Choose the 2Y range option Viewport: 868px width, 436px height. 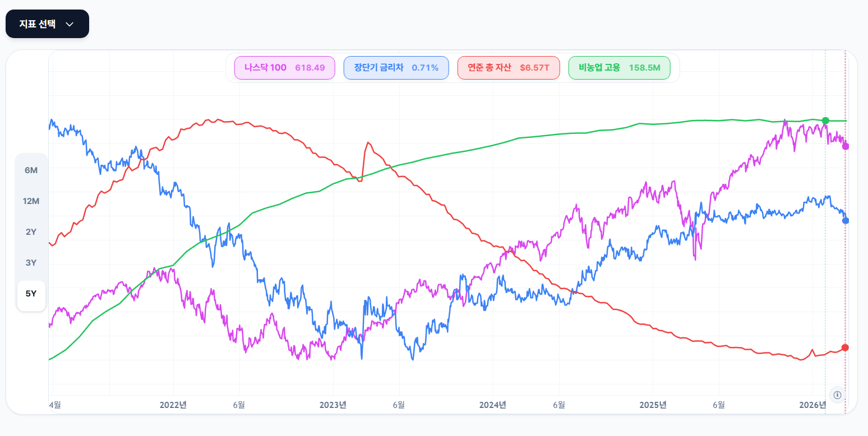pos(31,232)
